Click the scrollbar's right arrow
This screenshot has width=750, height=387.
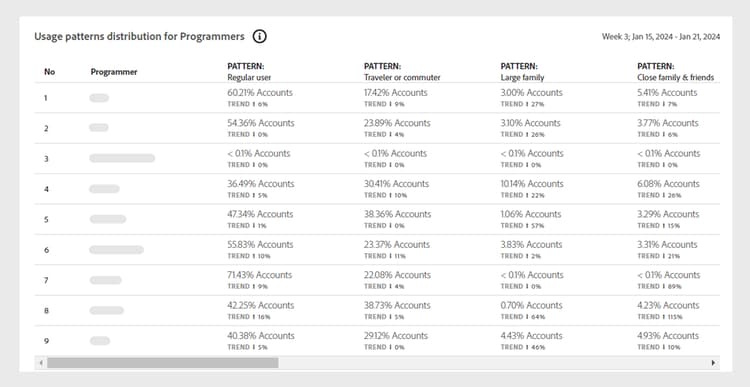(713, 363)
